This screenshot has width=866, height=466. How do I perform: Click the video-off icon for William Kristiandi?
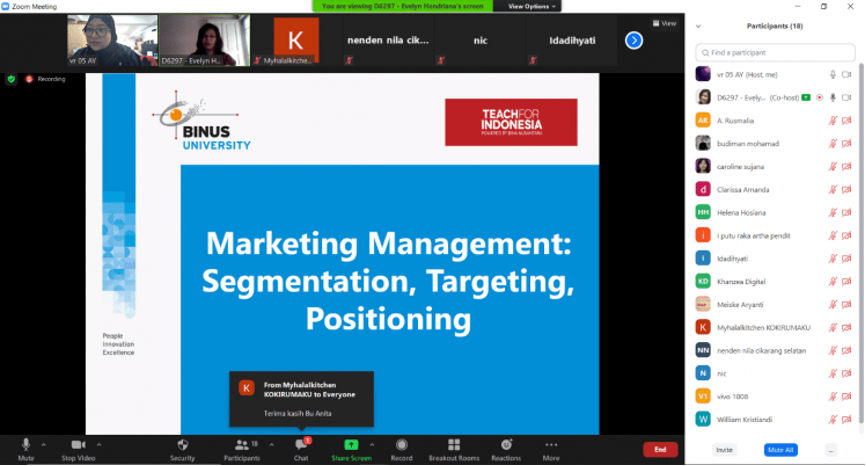click(x=846, y=420)
